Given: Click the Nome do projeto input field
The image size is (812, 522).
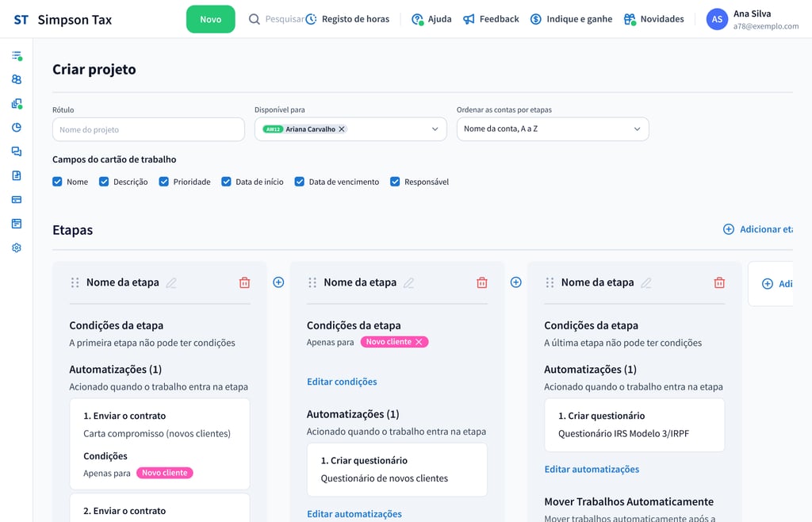Looking at the screenshot, I should click(x=148, y=129).
